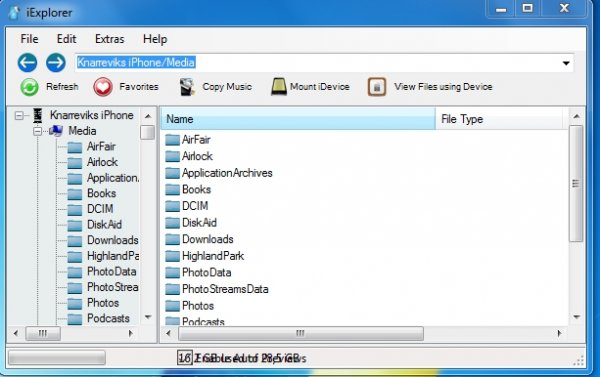Click the tree pane scroll down arrow
Screen dimensions: 600x377
[148, 317]
